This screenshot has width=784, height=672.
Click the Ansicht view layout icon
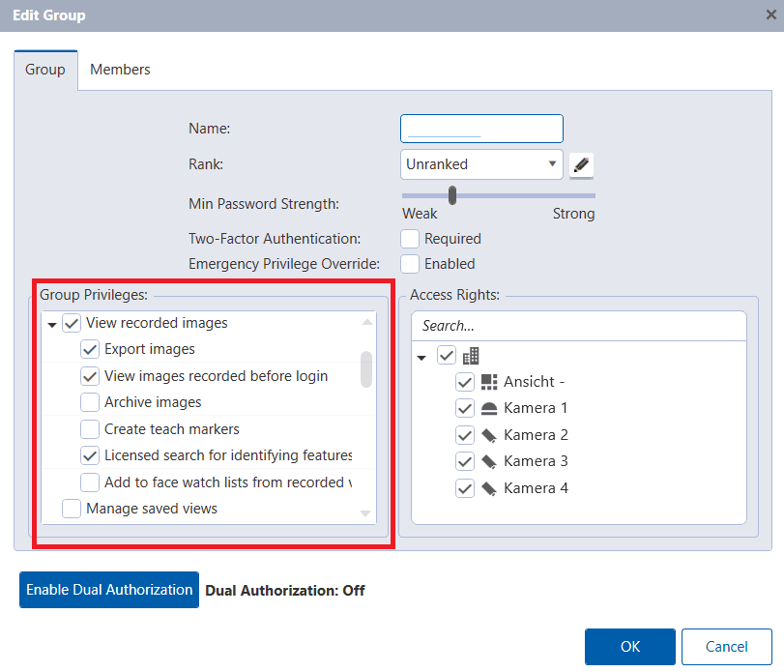coord(489,382)
